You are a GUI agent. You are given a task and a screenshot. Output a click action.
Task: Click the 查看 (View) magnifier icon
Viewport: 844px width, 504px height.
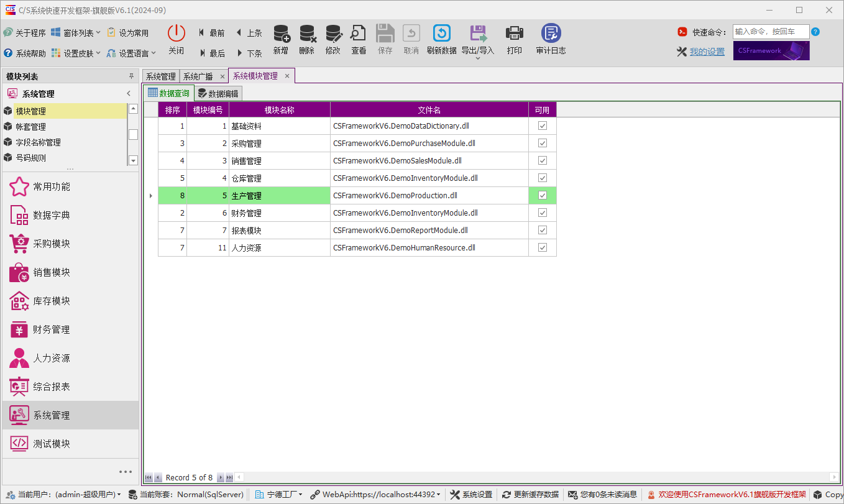click(359, 34)
